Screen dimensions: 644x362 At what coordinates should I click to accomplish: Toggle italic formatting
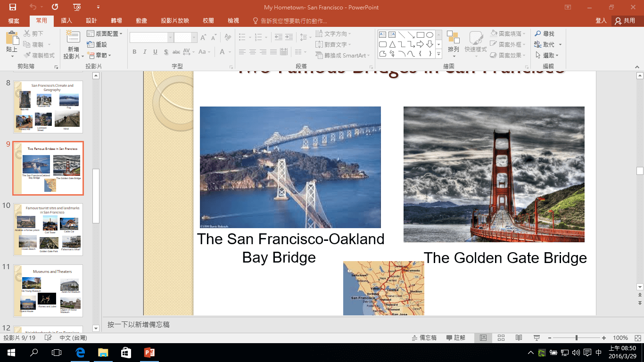(145, 52)
